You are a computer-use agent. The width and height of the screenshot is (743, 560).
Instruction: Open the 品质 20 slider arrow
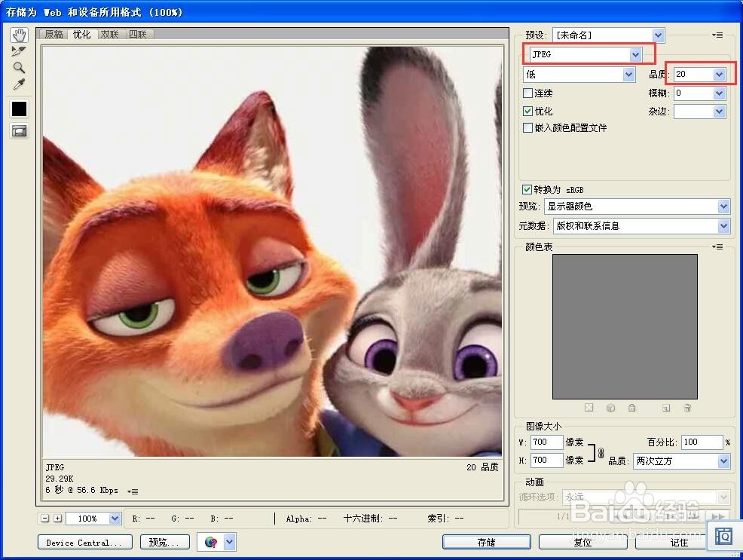point(719,75)
